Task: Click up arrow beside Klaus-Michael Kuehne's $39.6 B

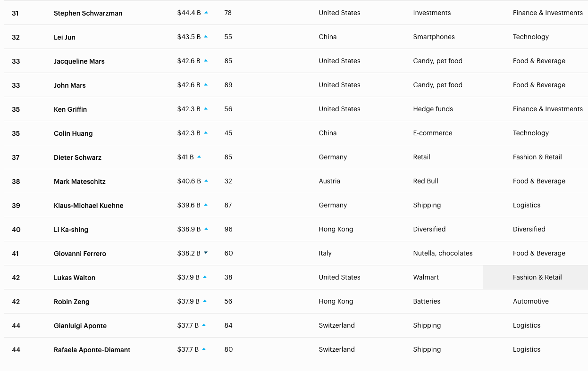Action: (206, 205)
